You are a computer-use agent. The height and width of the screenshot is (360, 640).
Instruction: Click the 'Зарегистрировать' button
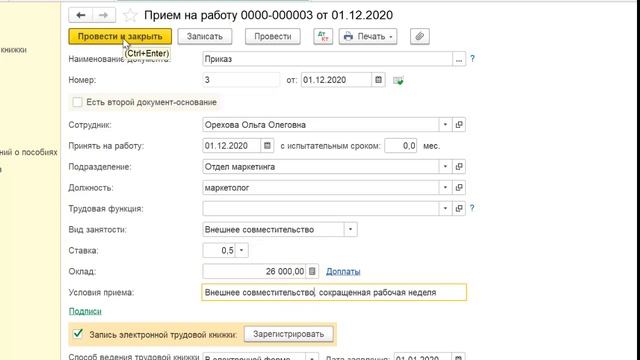289,334
